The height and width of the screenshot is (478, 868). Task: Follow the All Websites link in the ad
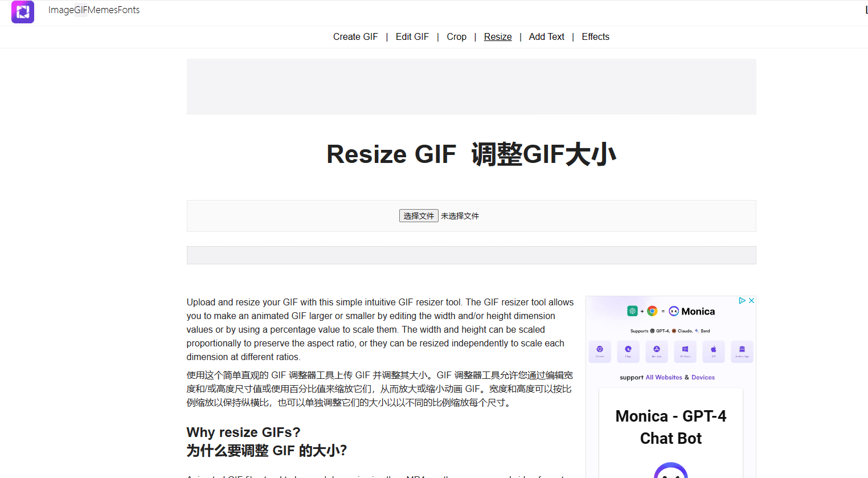tap(664, 377)
